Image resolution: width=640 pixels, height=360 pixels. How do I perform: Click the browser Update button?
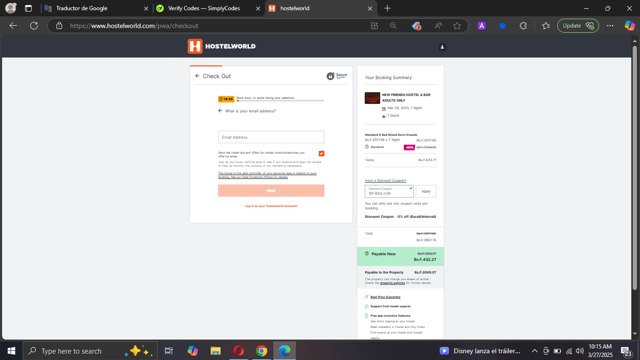coord(578,26)
